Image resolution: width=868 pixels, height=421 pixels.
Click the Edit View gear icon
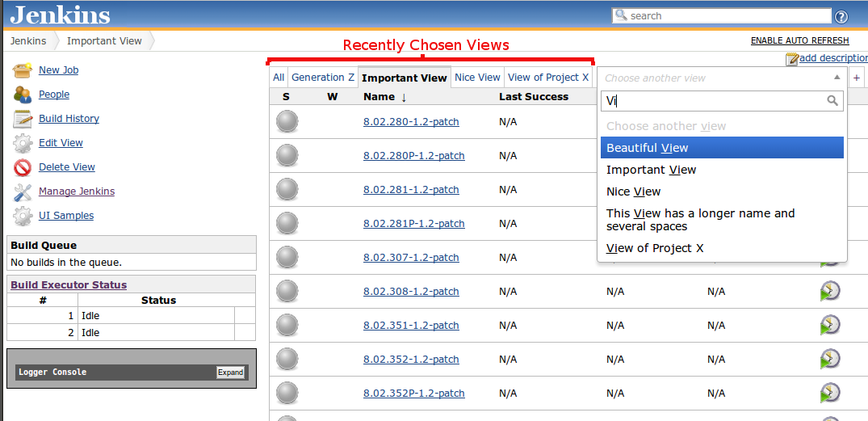click(23, 143)
